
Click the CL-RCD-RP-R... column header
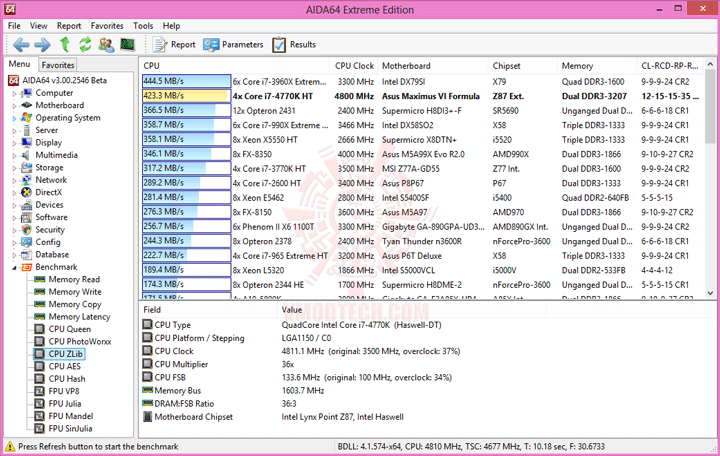(670, 66)
